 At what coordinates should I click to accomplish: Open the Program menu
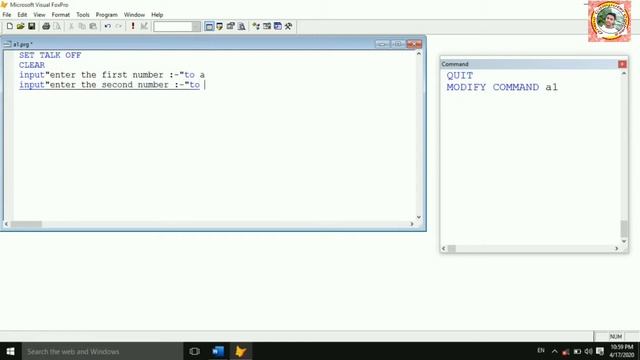107,15
